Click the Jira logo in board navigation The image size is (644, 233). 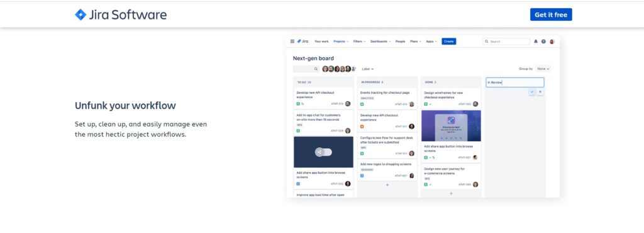click(x=303, y=42)
